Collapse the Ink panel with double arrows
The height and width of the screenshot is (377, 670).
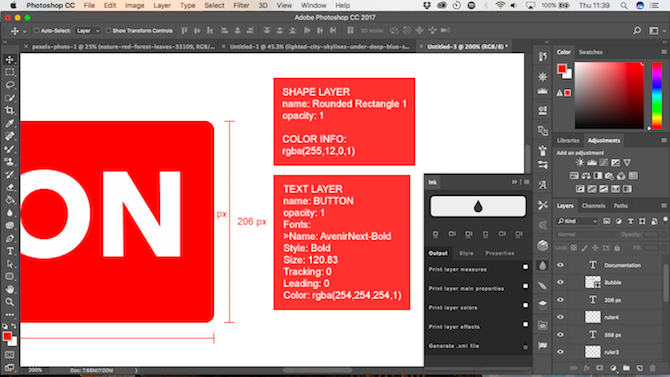pyautogui.click(x=514, y=182)
